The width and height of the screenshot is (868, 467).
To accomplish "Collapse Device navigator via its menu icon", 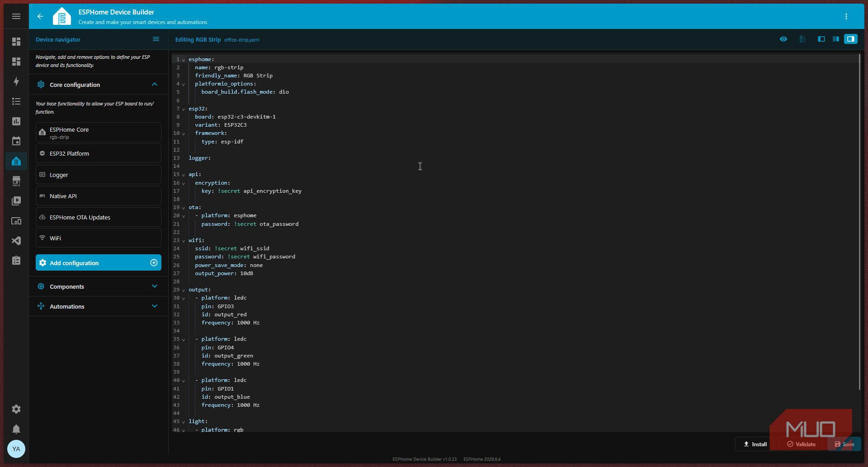I will click(156, 39).
